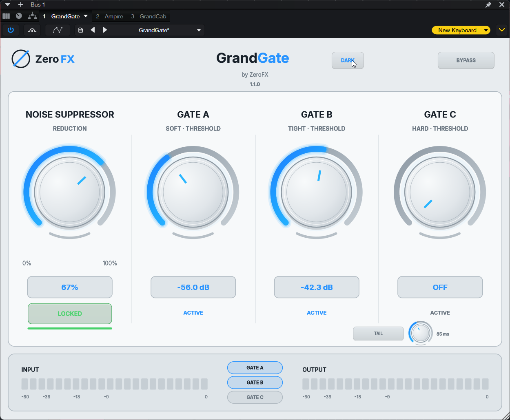Viewport: 510px width, 420px height.
Task: Toggle the blue plugin power button
Action: [x=11, y=30]
